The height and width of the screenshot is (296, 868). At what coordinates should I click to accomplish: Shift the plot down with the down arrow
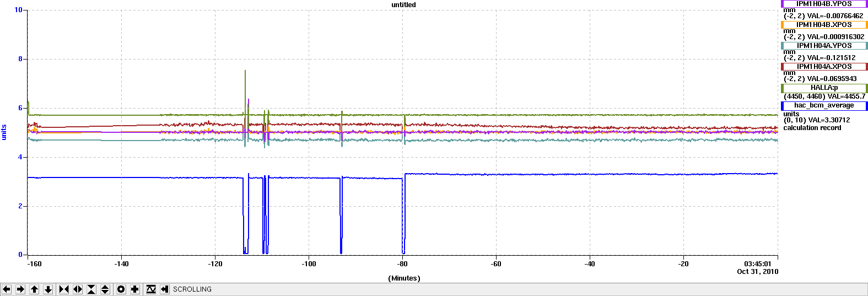coord(48,289)
